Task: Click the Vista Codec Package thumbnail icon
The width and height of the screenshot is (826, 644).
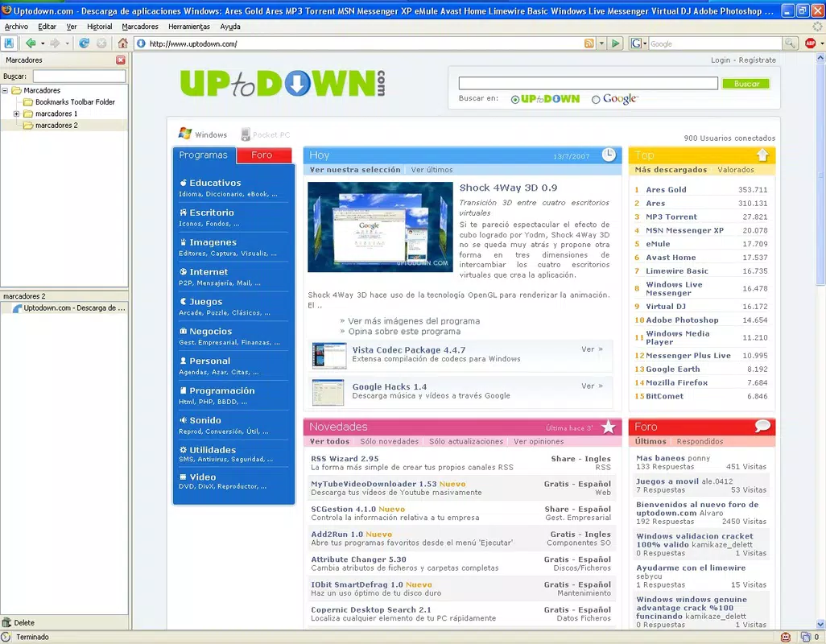Action: point(329,356)
